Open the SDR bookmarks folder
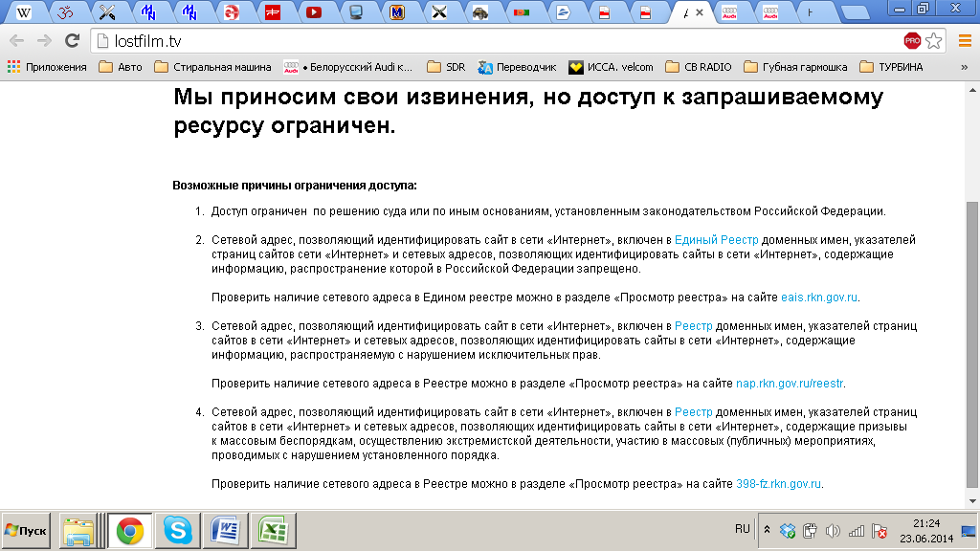This screenshot has width=980, height=551. point(446,67)
